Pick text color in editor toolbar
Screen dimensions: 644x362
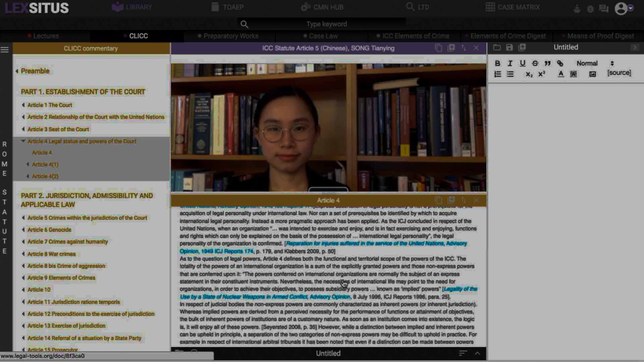[x=560, y=74]
